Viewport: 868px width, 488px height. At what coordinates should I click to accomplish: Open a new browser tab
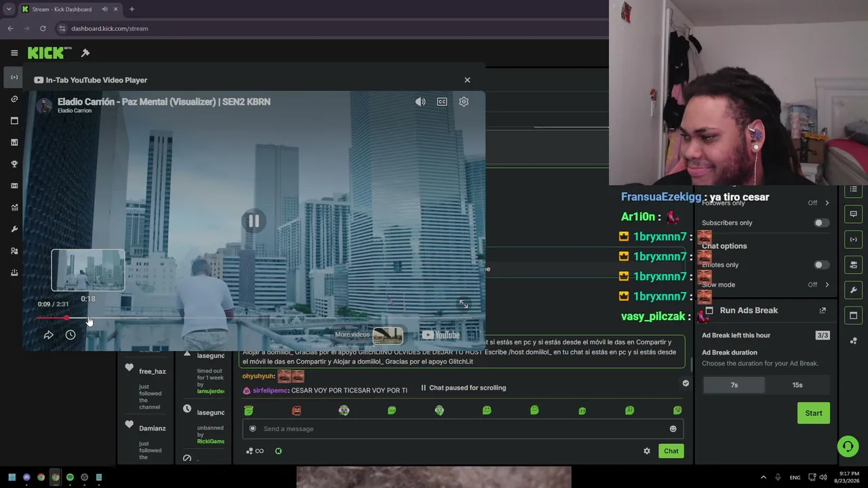132,9
